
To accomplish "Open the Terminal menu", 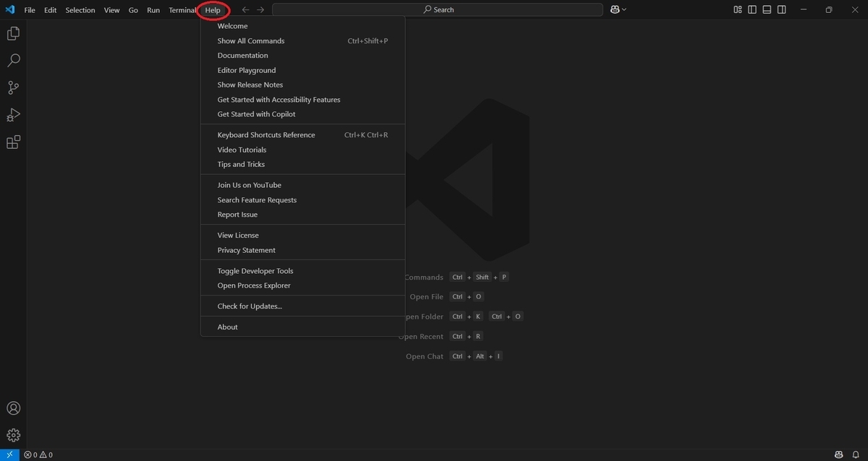I will coord(182,10).
